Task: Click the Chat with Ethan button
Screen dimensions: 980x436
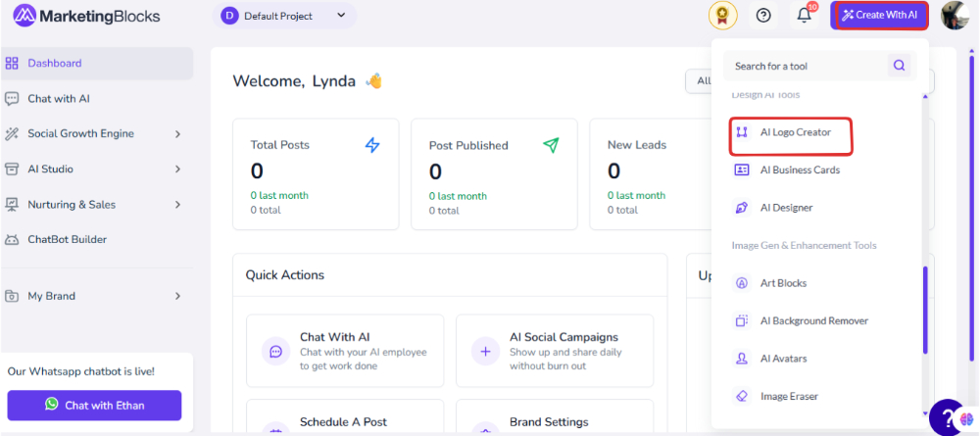Action: point(94,406)
